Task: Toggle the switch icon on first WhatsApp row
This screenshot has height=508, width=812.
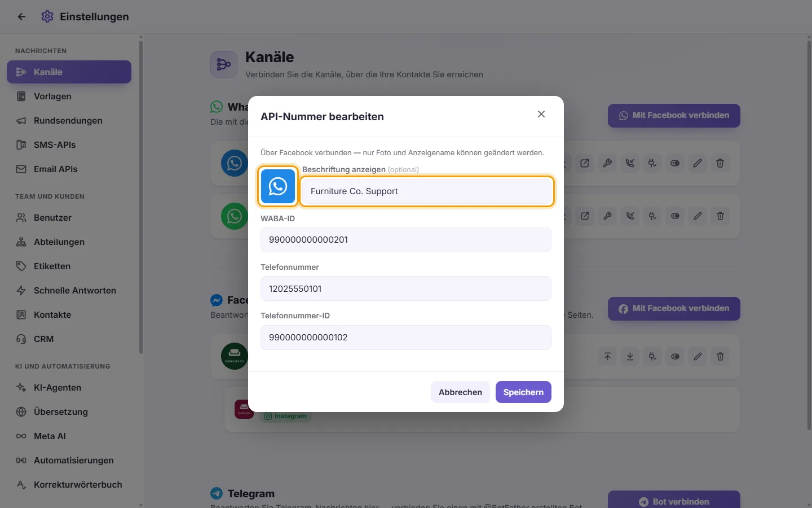Action: coord(675,163)
